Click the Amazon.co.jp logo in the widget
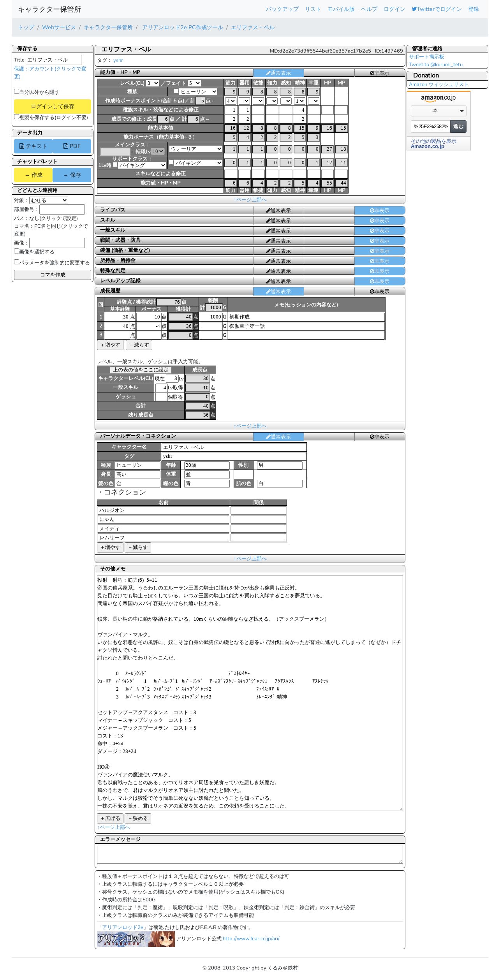This screenshot has height=980, width=500. pyautogui.click(x=438, y=98)
